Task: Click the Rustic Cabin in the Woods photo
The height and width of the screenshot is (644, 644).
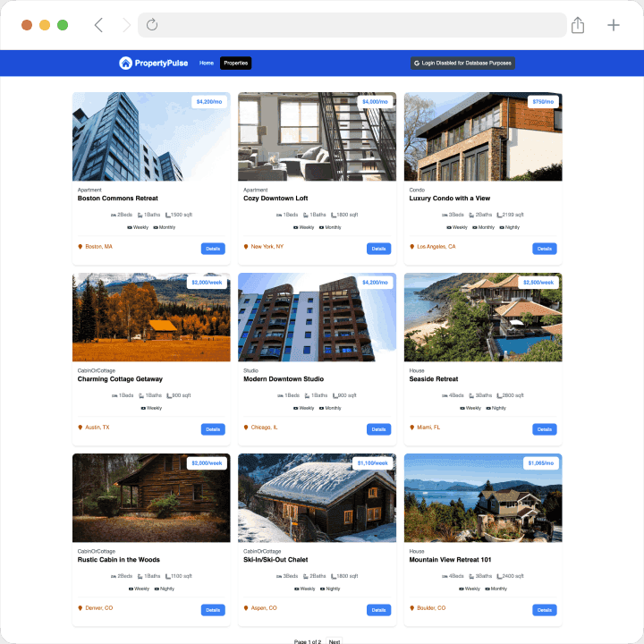Action: pos(151,498)
